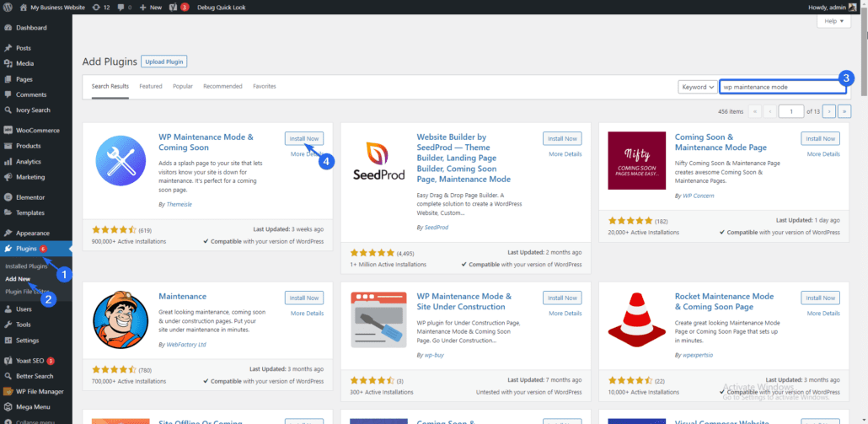868x424 pixels.
Task: Switch to Featured tab
Action: pyautogui.click(x=151, y=86)
